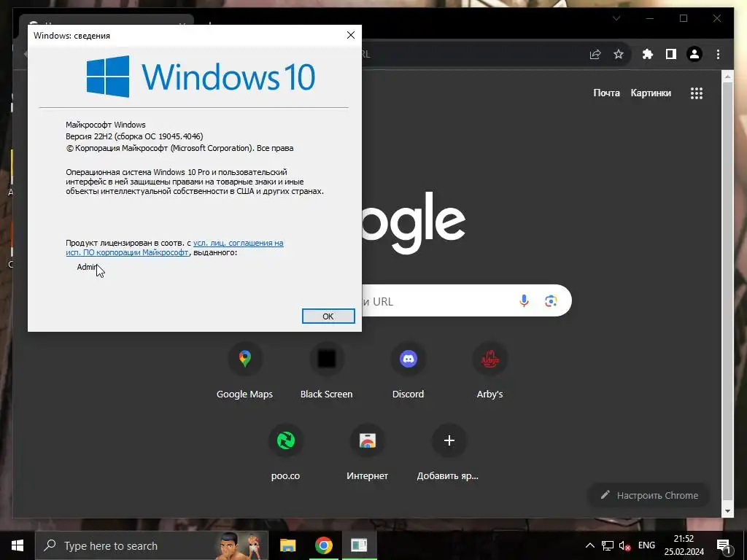Viewport: 747px width, 560px height.
Task: Open File Explorer from the taskbar
Action: [x=287, y=545]
